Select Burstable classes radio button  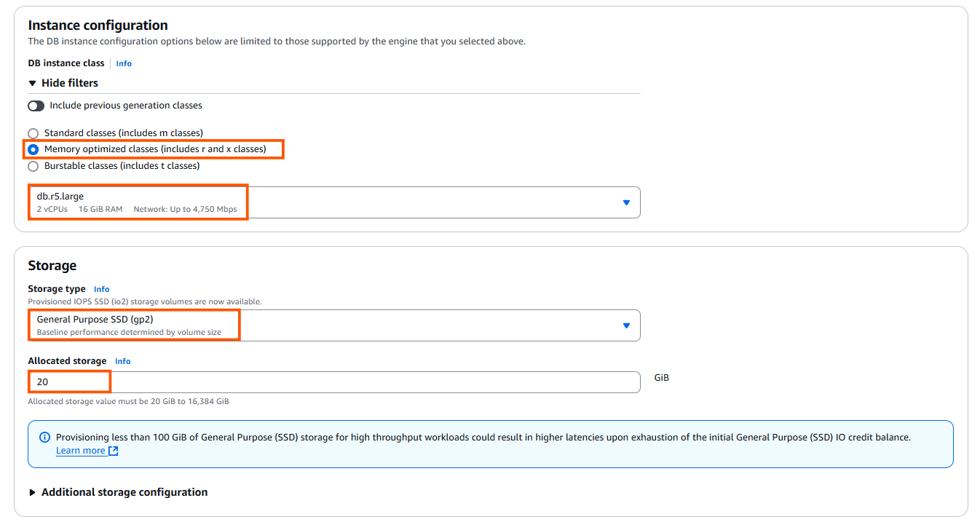tap(33, 166)
